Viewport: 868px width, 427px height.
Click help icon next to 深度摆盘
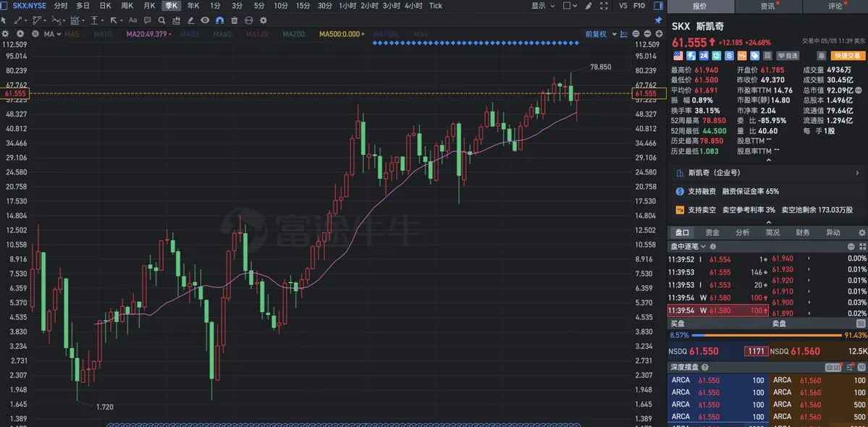tap(704, 367)
